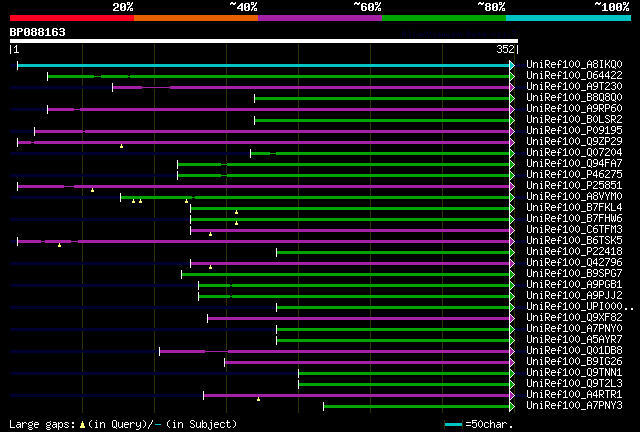Click the red 20% identity legend segment

coord(72,18)
